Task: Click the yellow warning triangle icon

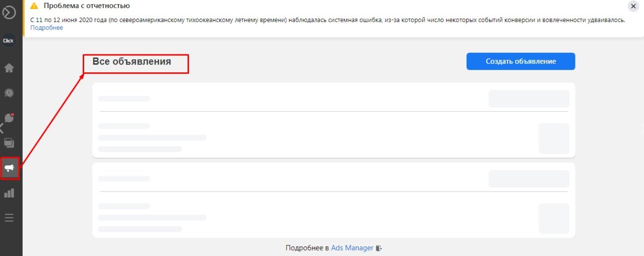Action: click(x=34, y=6)
